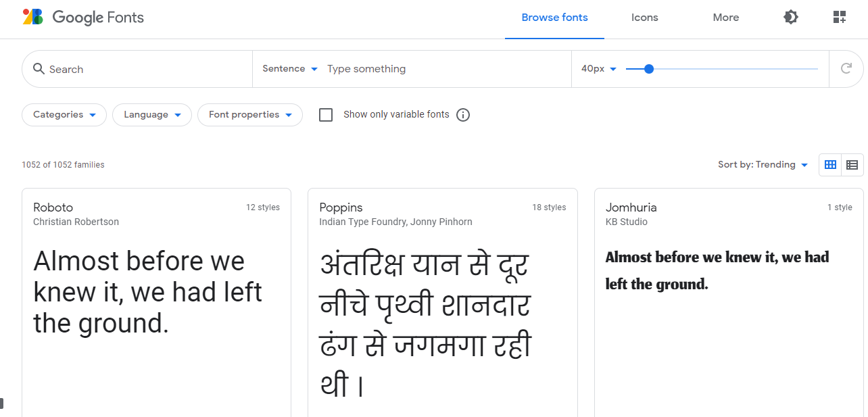Open the Font properties dropdown

[250, 115]
